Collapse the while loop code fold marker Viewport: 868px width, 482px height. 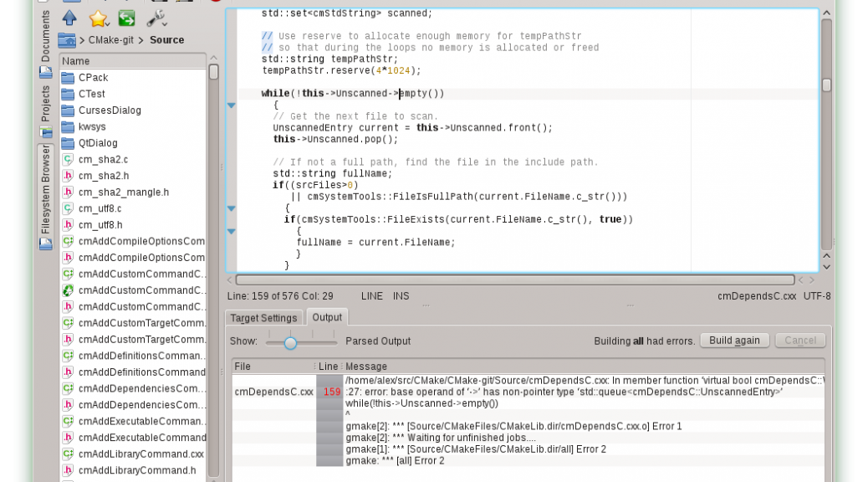(x=232, y=105)
